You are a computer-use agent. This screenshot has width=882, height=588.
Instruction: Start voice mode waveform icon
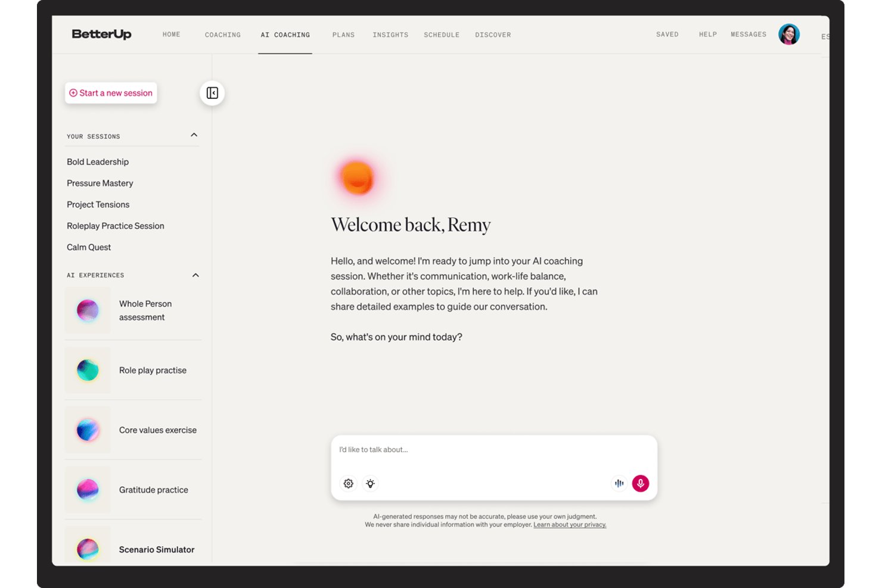pyautogui.click(x=619, y=483)
